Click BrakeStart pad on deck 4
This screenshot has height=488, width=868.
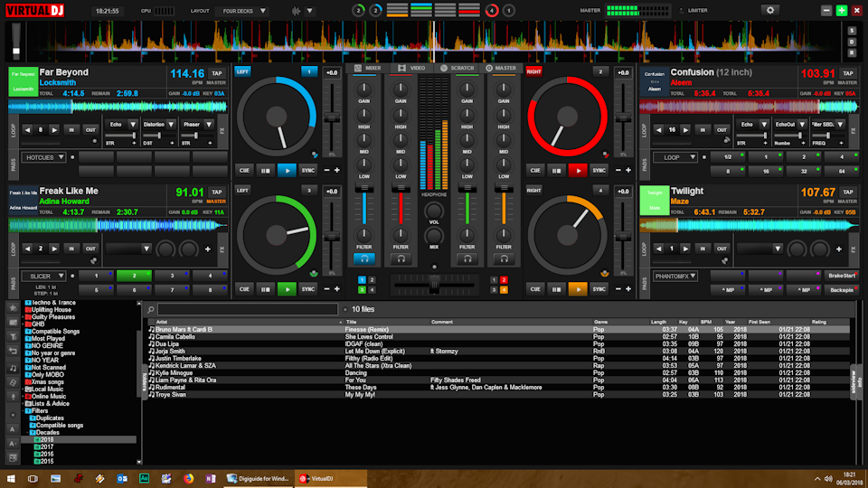point(842,275)
